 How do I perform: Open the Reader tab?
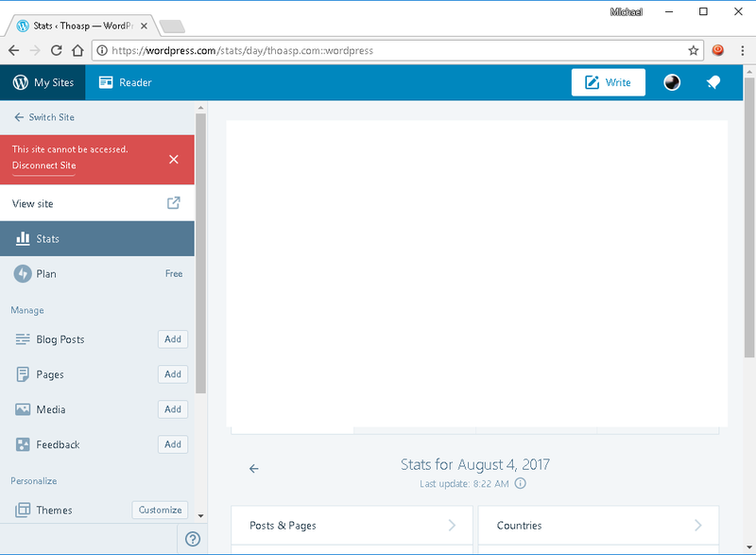(125, 82)
